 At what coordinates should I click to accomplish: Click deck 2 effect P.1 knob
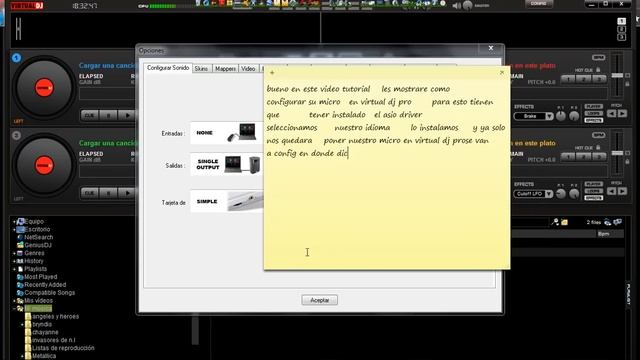coord(561,194)
